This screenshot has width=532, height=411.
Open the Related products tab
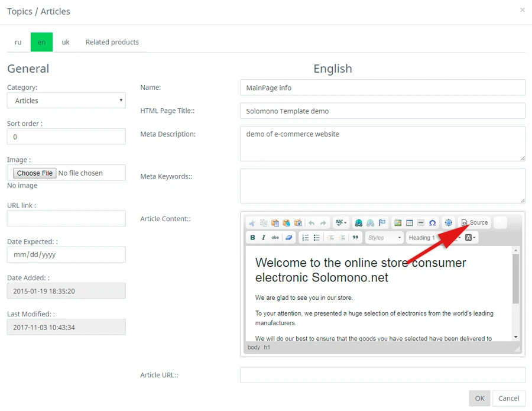(112, 42)
